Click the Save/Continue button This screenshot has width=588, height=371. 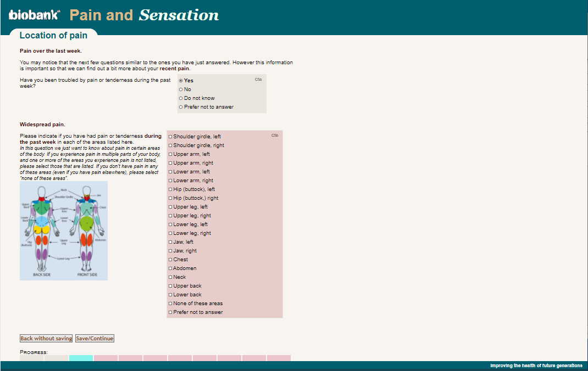(x=95, y=339)
